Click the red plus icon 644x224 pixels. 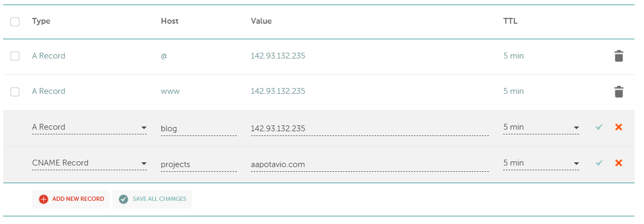pyautogui.click(x=43, y=199)
